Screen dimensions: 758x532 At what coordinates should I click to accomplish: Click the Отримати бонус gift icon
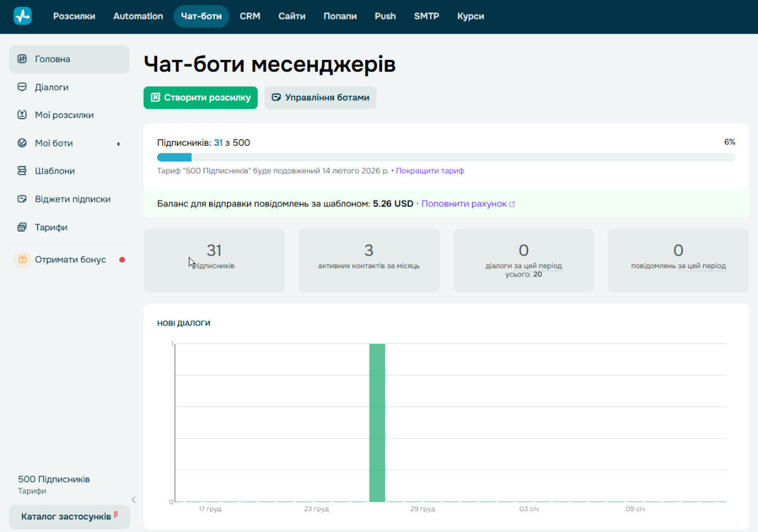tap(21, 259)
